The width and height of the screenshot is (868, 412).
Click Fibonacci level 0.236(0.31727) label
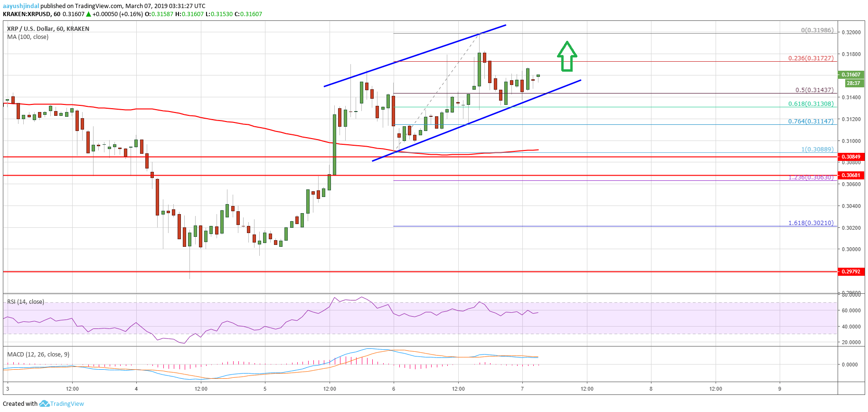point(811,58)
